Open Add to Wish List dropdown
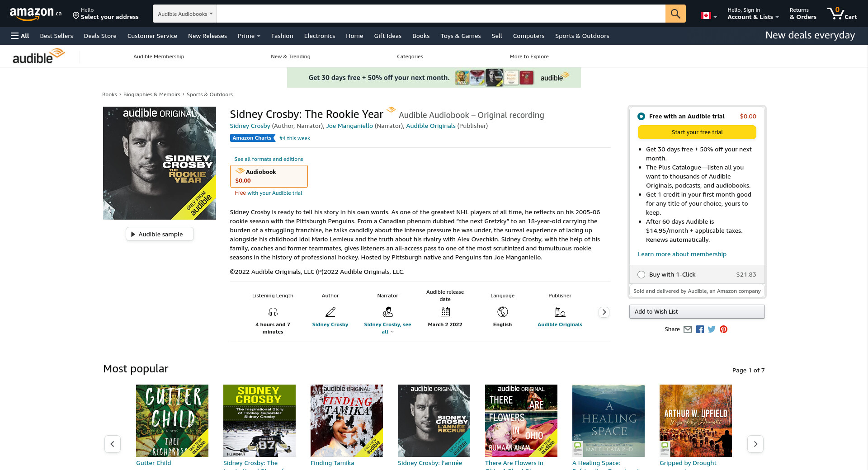The height and width of the screenshot is (470, 868). point(697,311)
